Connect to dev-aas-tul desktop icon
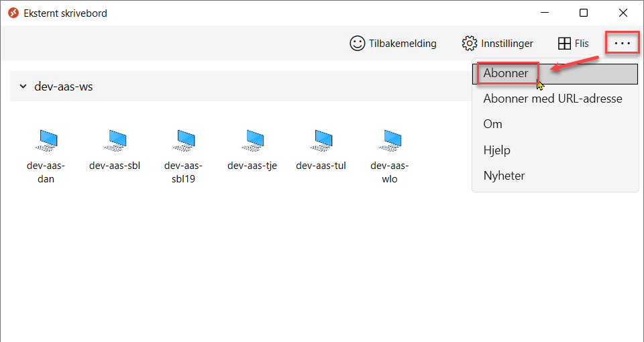Screen dimensions: 644x342 tap(321, 140)
